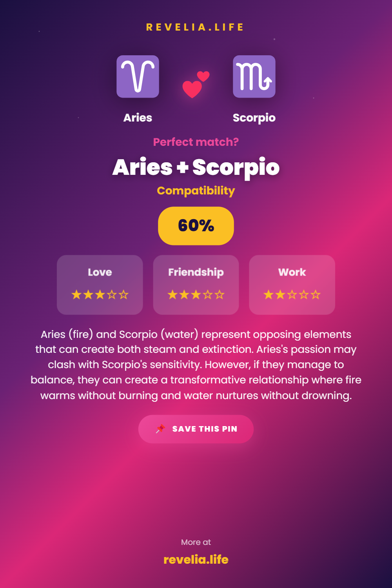This screenshot has height=588, width=392.
Task: Click the red pushpin icon
Action: point(160,429)
